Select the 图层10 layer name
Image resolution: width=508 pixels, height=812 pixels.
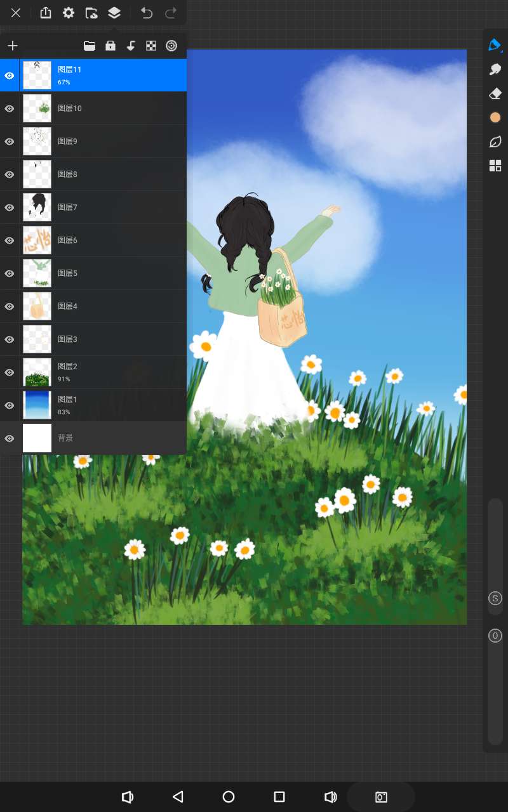pos(70,108)
